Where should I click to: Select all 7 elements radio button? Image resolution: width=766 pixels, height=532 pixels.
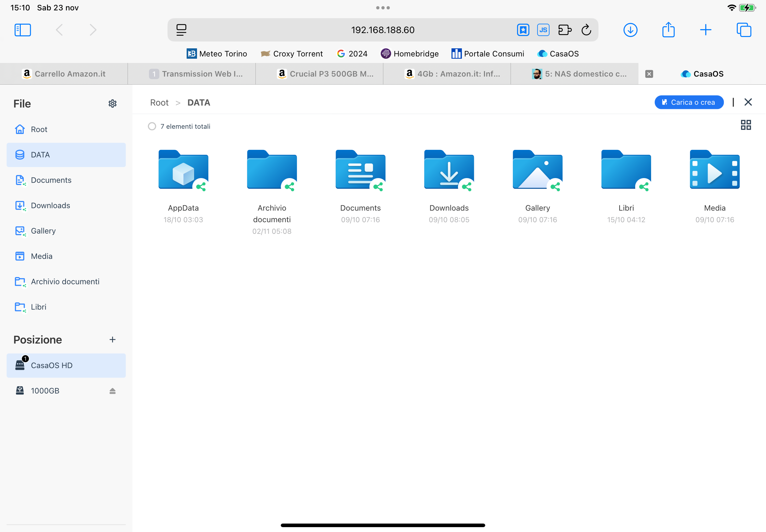[x=152, y=126]
